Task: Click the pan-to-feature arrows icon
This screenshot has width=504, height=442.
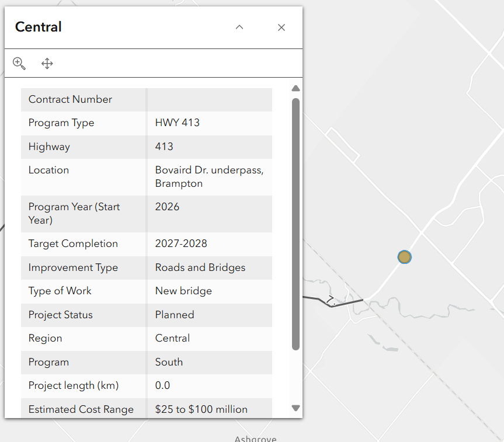Action: point(47,64)
